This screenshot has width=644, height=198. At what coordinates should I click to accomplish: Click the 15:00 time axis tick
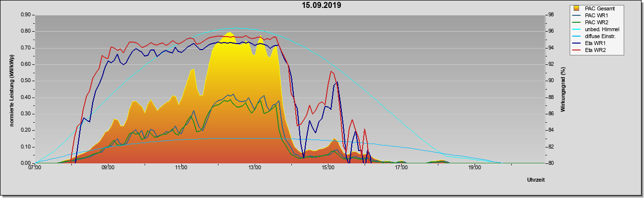pyautogui.click(x=328, y=168)
